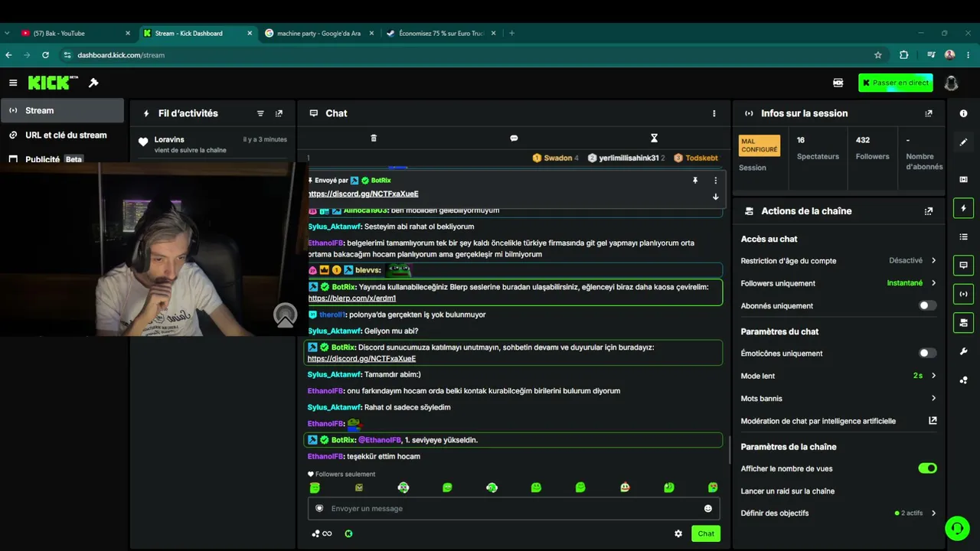The width and height of the screenshot is (980, 551).
Task: Pop out the Fil d'activités panel
Action: (279, 113)
